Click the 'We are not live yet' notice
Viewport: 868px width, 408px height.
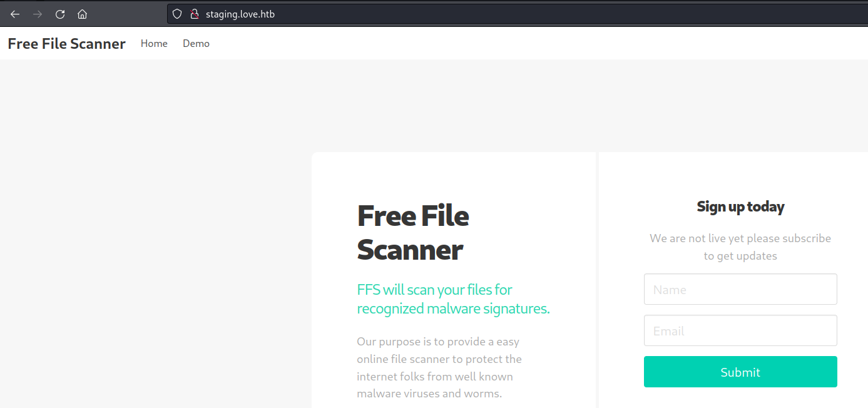point(740,247)
